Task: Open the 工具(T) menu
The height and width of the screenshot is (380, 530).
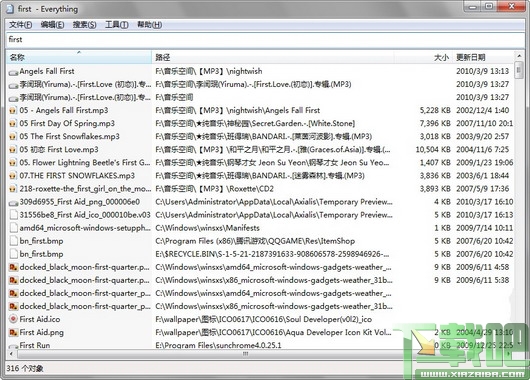Action: click(x=117, y=25)
